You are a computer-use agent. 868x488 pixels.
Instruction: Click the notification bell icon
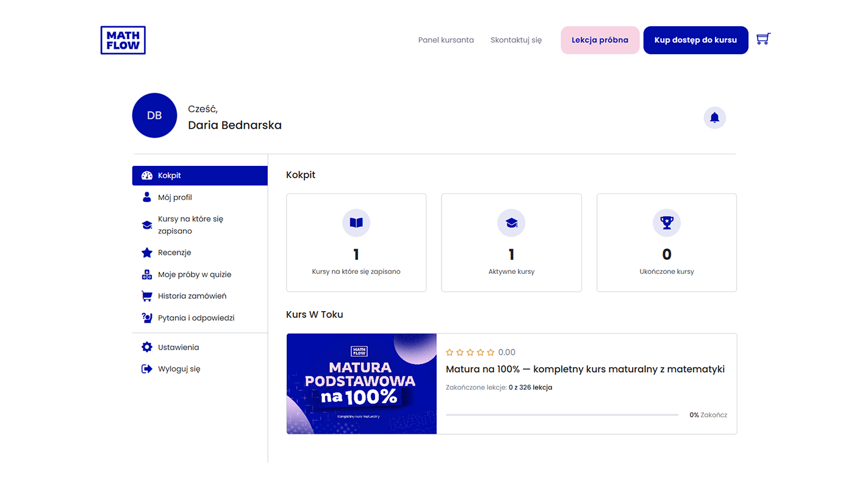pos(714,118)
